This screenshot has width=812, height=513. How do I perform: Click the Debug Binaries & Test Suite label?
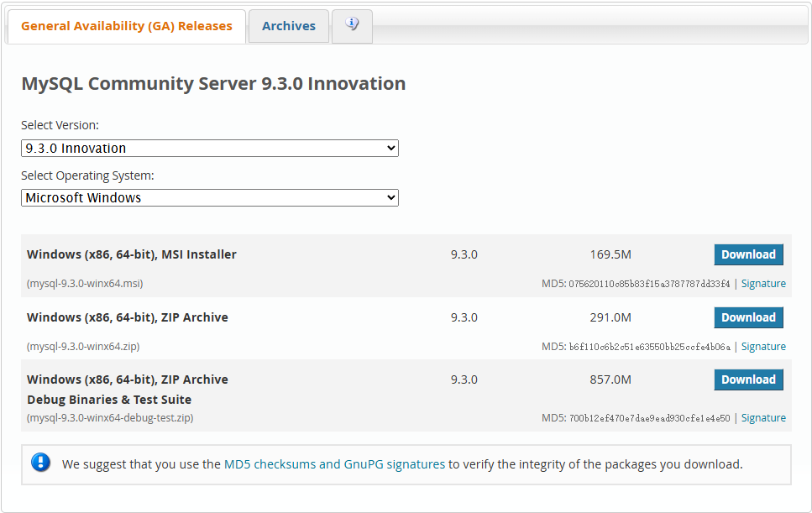[x=109, y=400]
